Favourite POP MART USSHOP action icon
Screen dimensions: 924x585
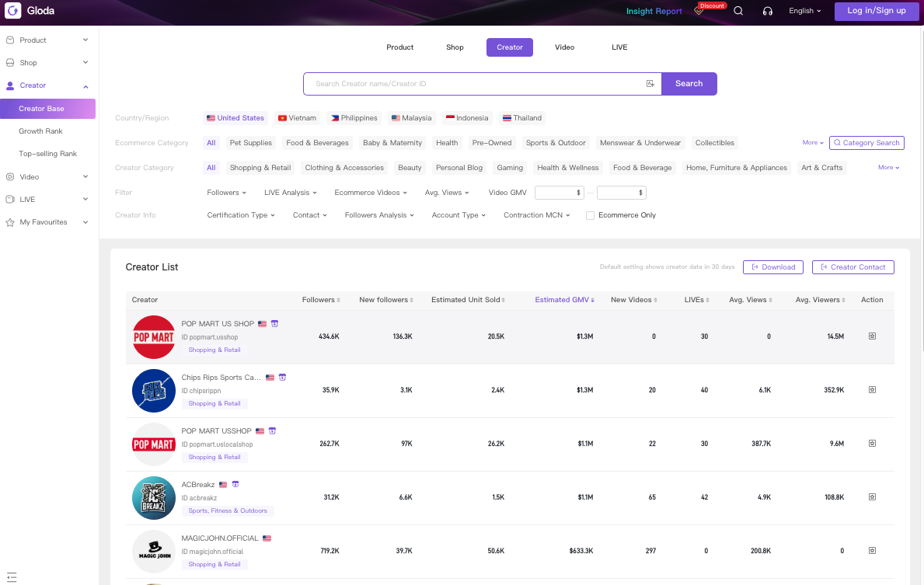point(872,443)
